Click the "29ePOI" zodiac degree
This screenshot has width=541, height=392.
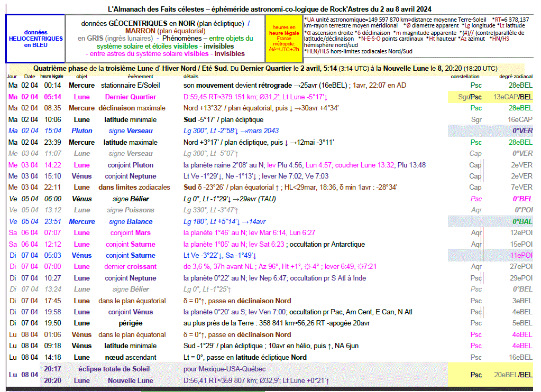(521, 278)
